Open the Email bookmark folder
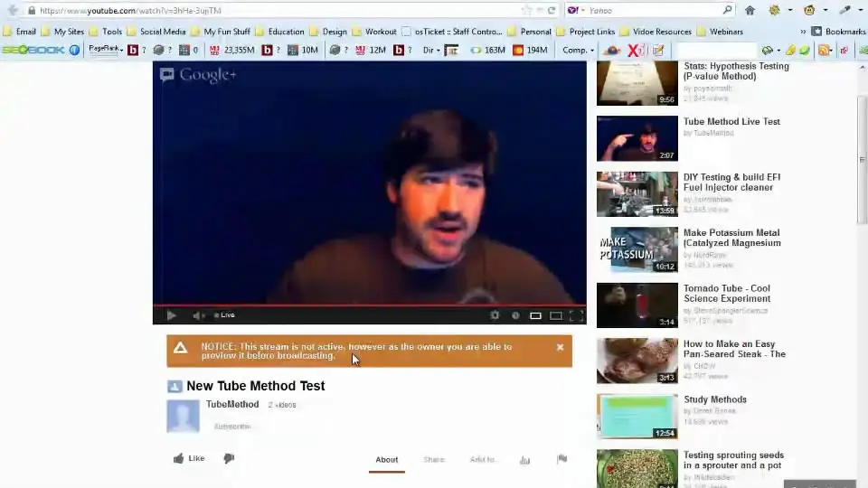 20,32
